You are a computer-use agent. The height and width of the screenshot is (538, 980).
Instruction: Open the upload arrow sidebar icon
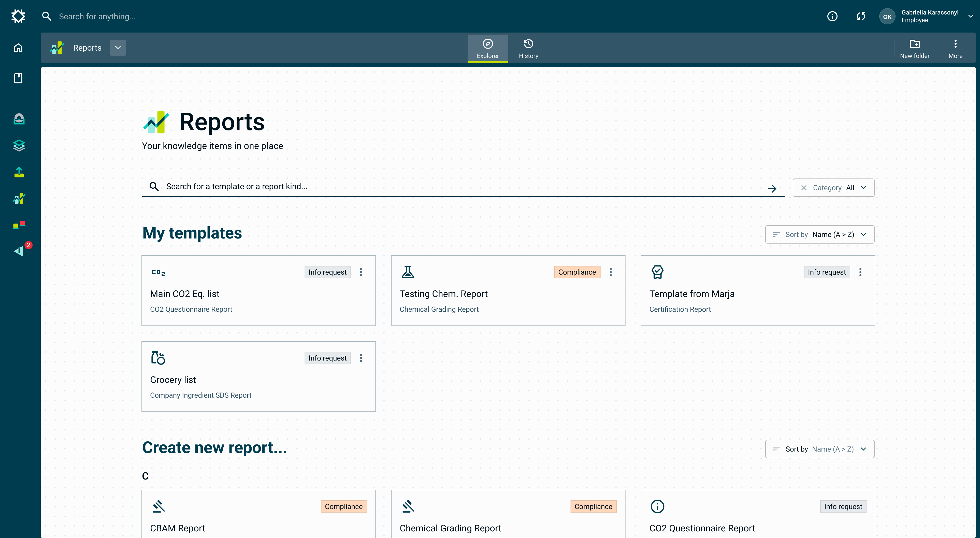tap(19, 172)
